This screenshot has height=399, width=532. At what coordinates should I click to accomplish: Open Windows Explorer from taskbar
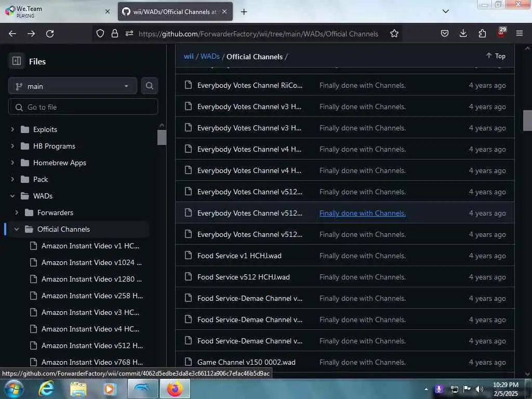pos(78,389)
